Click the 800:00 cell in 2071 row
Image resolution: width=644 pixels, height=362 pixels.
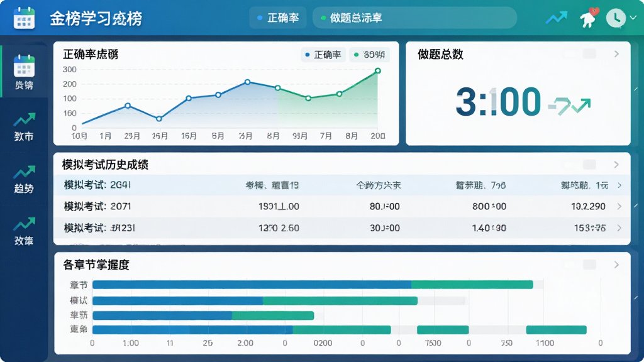point(489,206)
